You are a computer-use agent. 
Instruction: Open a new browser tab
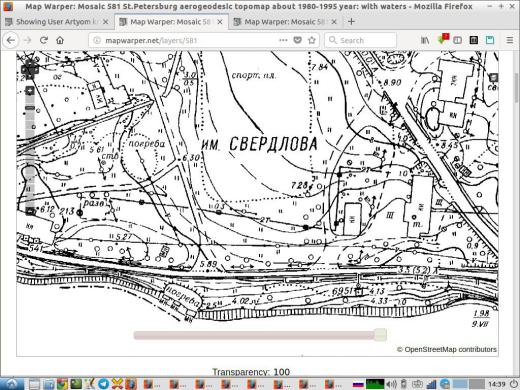click(351, 22)
